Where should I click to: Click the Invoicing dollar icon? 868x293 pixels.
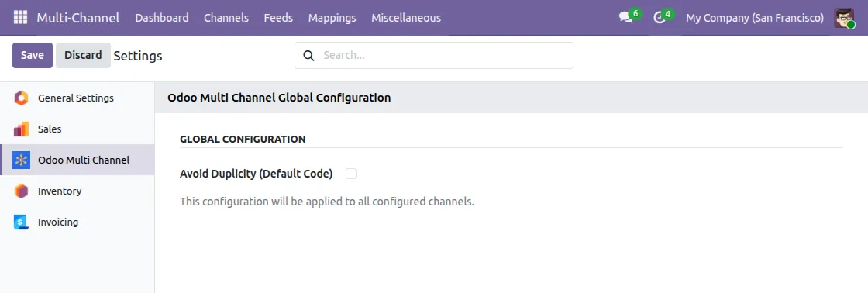tap(21, 222)
